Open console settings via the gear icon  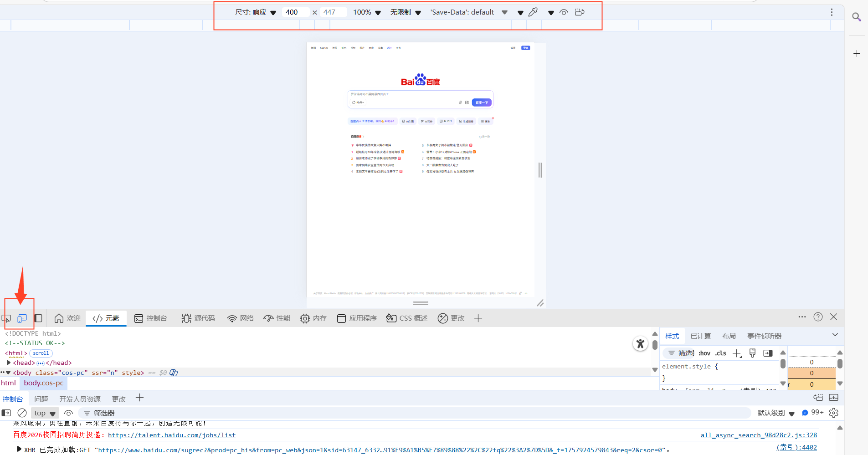[834, 413]
